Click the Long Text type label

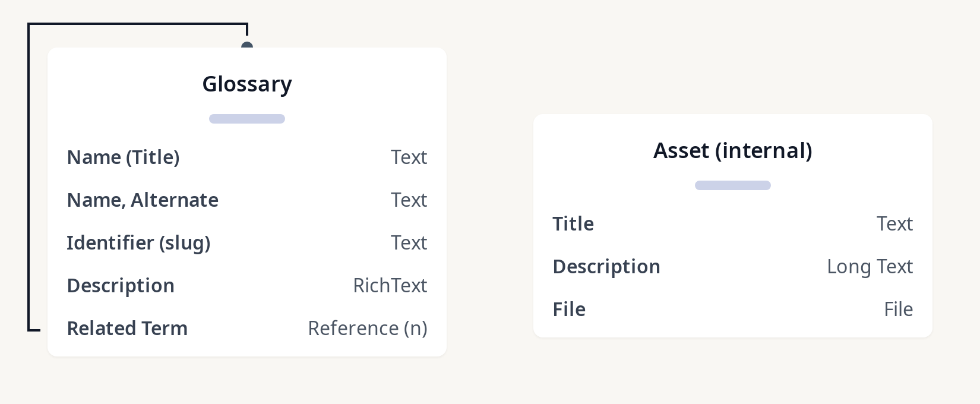870,267
